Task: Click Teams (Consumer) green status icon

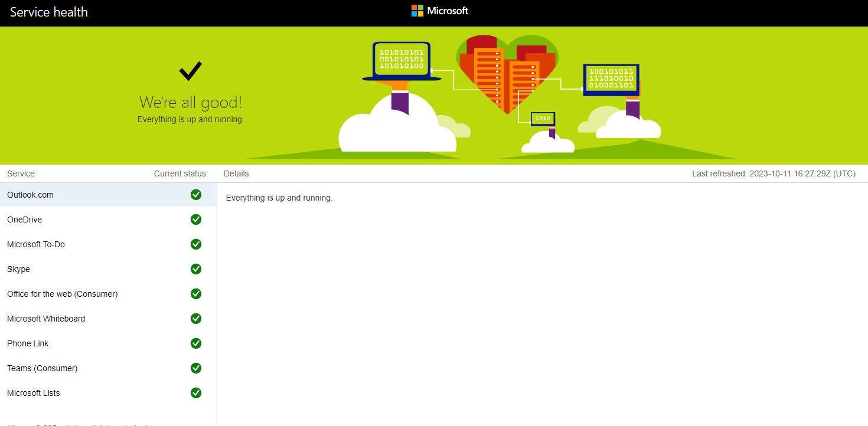Action: pos(195,368)
